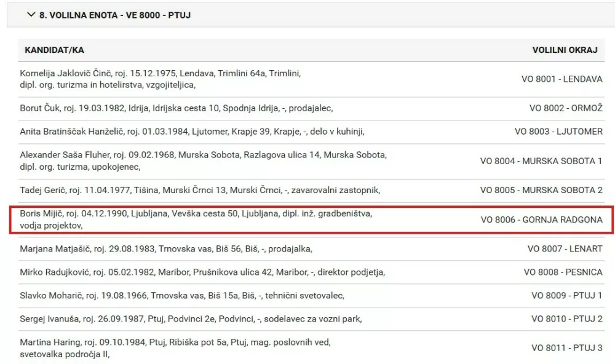Click 'VO 8006 - GORNJA RADGONA' cell
Image resolution: width=615 pixels, height=364 pixels.
pos(542,220)
